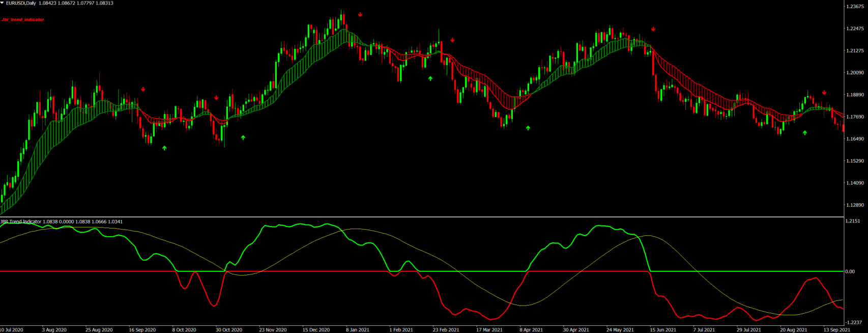Screen dimensions: 868x333
Task: Click the JBR Trend Indicator sub-window label
Action: point(21,221)
